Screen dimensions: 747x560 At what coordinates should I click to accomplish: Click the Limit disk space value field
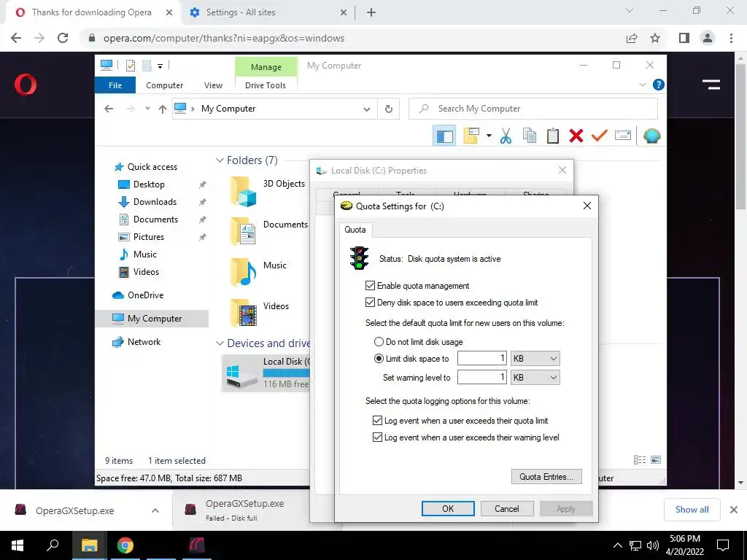481,359
